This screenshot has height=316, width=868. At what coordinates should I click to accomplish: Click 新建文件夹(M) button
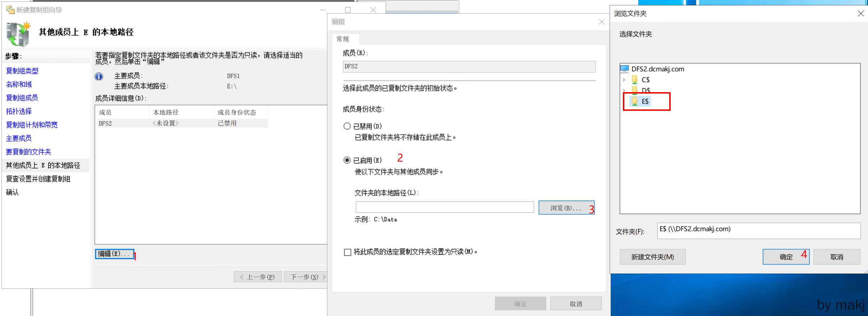click(652, 257)
